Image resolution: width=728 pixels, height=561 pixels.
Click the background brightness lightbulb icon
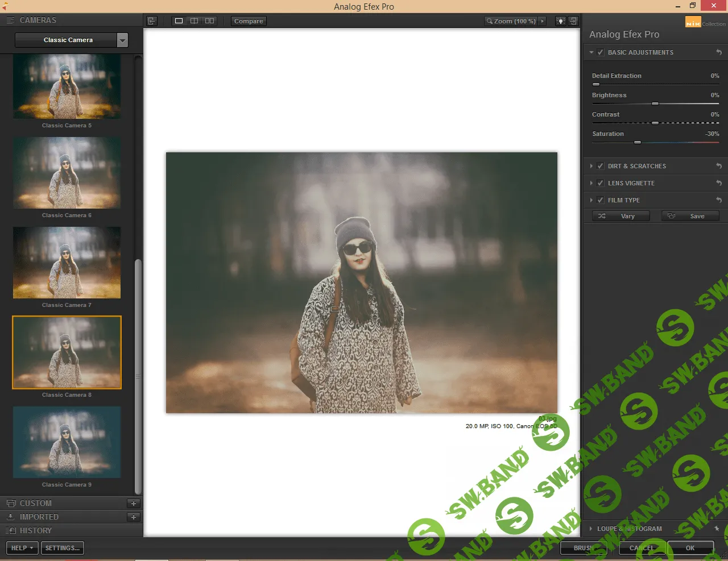560,20
